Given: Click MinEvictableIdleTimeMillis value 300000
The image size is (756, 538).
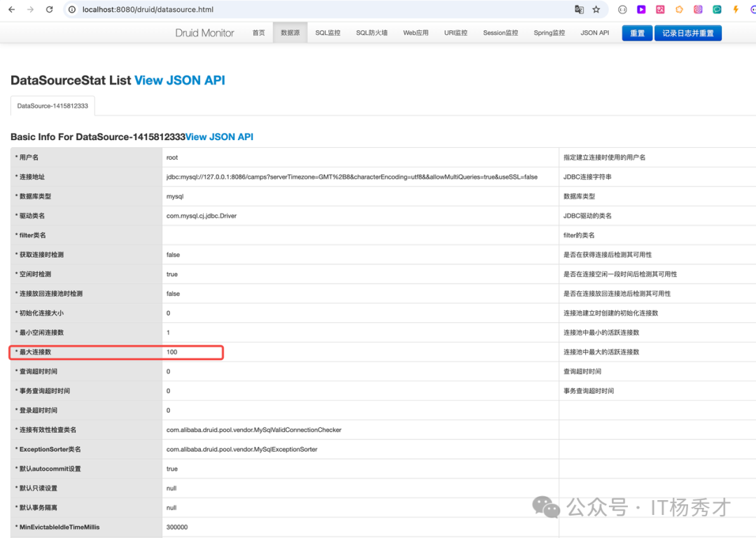Looking at the screenshot, I should point(177,527).
